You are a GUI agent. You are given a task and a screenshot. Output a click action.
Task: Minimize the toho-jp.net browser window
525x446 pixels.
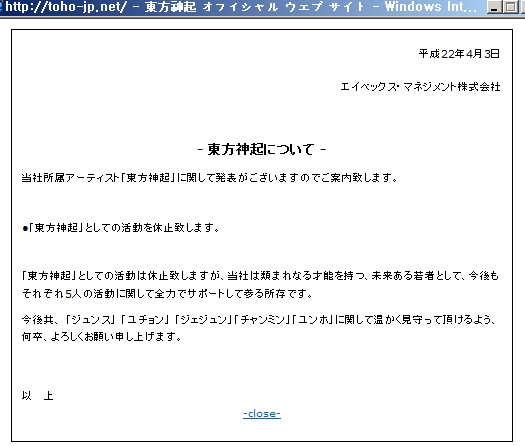[494, 7]
